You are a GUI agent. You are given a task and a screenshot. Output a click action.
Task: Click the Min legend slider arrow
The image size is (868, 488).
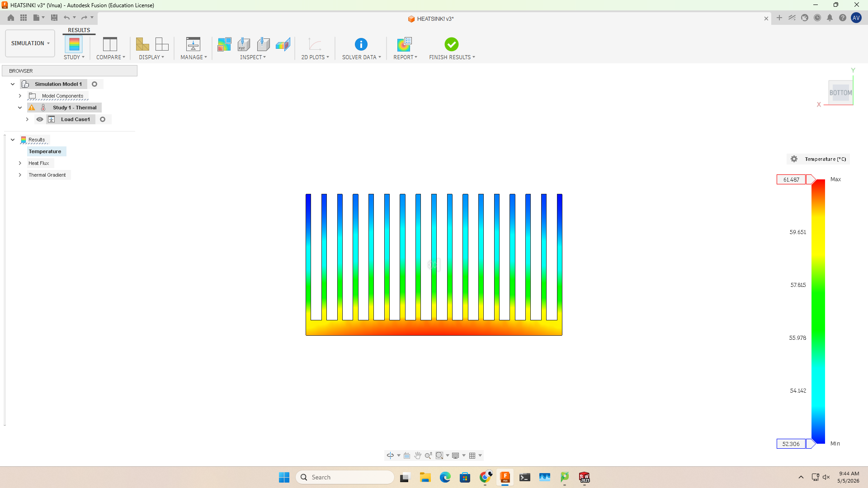tap(811, 444)
